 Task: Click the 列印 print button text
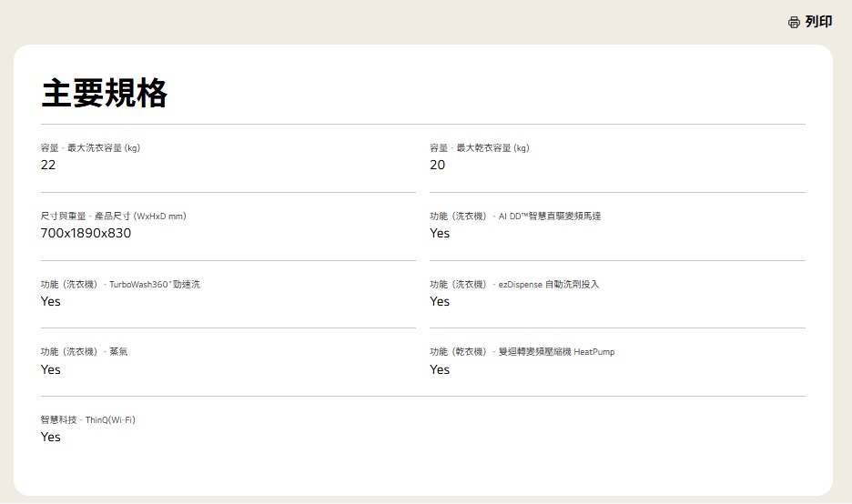click(x=818, y=22)
